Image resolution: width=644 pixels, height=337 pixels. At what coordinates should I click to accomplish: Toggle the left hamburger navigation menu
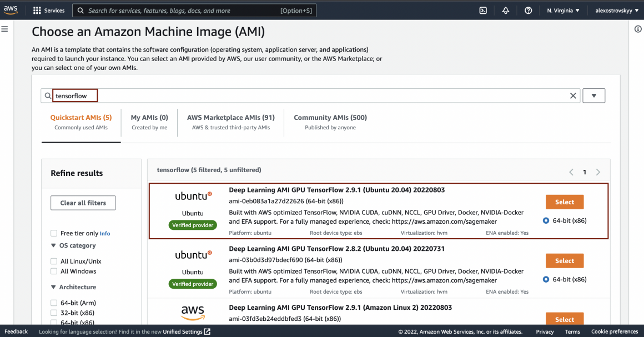[4, 29]
